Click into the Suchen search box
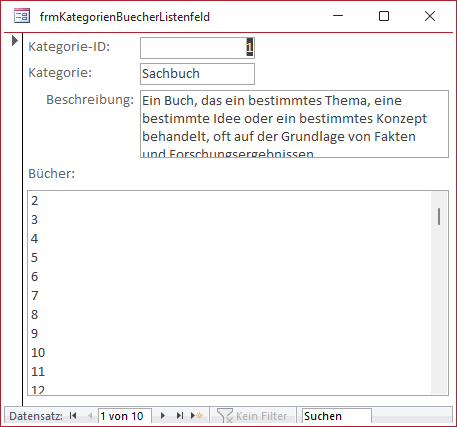 coord(336,416)
